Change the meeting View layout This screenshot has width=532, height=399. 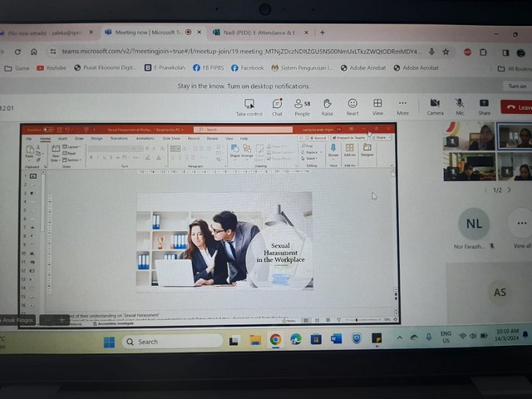click(x=377, y=106)
